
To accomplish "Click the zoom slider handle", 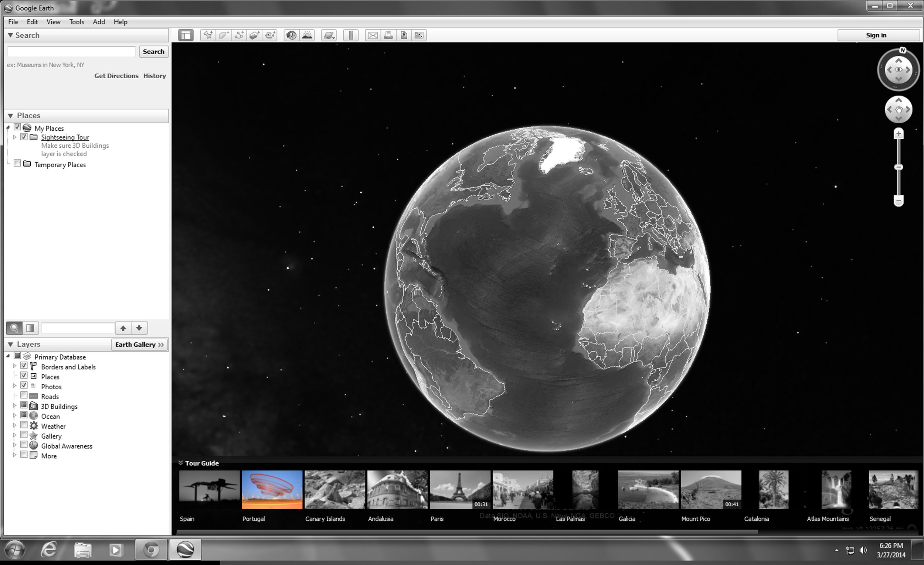I will (898, 167).
